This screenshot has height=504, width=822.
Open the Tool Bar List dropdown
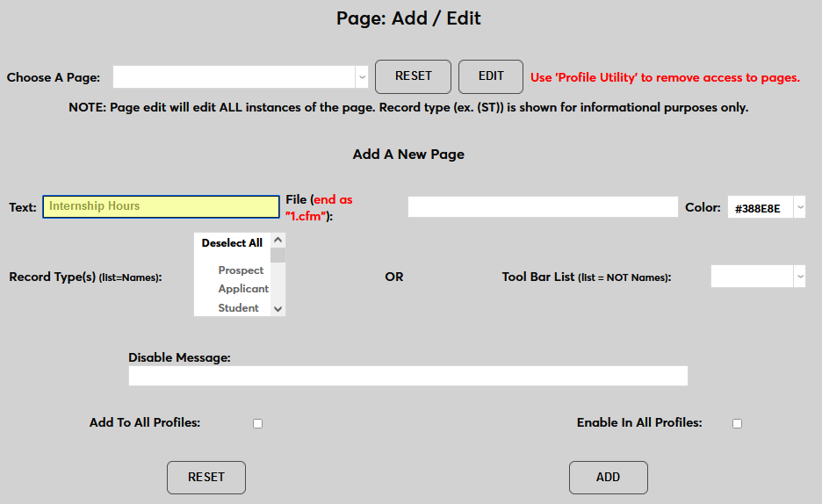coord(758,276)
